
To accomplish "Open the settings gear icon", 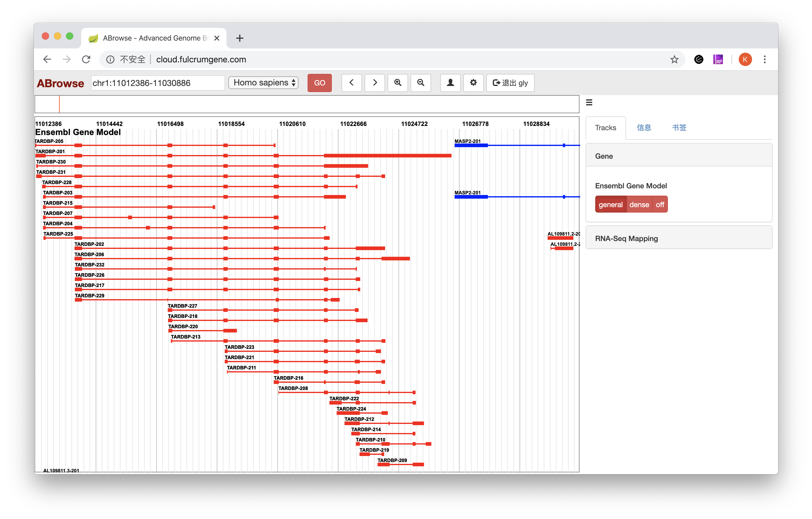I will pyautogui.click(x=473, y=83).
